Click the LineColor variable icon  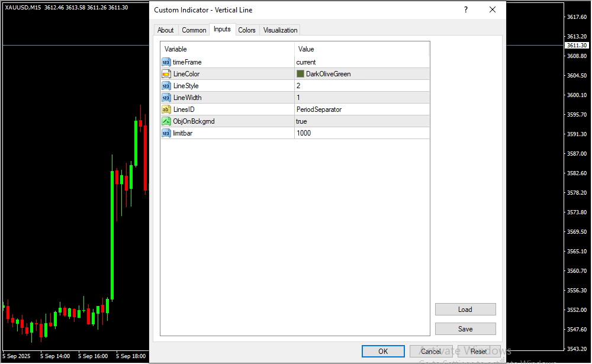[166, 74]
